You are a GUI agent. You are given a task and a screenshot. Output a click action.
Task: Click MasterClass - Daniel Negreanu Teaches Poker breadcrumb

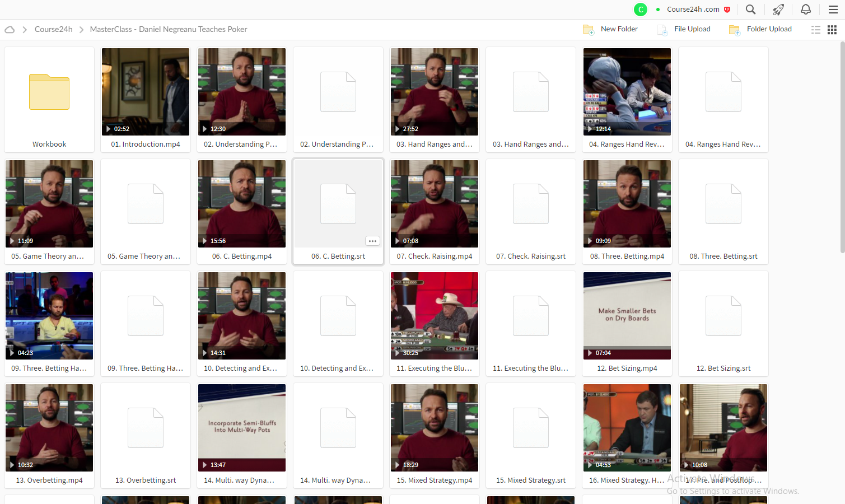pos(169,29)
